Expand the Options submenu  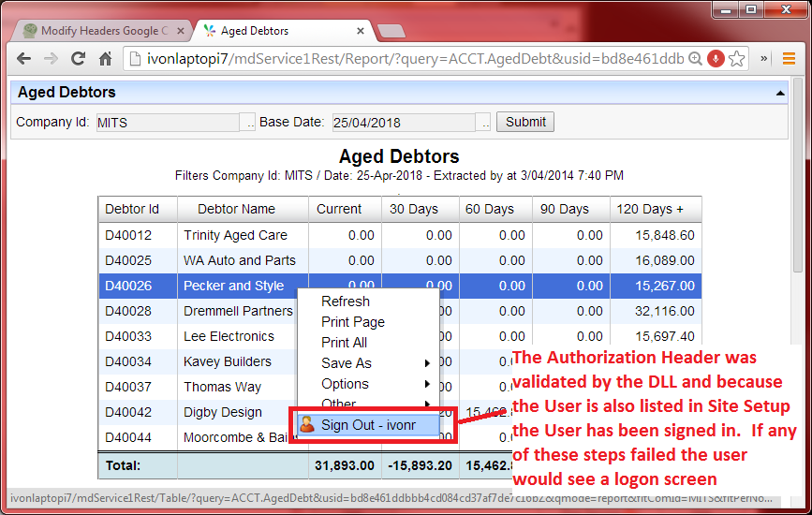pyautogui.click(x=427, y=384)
